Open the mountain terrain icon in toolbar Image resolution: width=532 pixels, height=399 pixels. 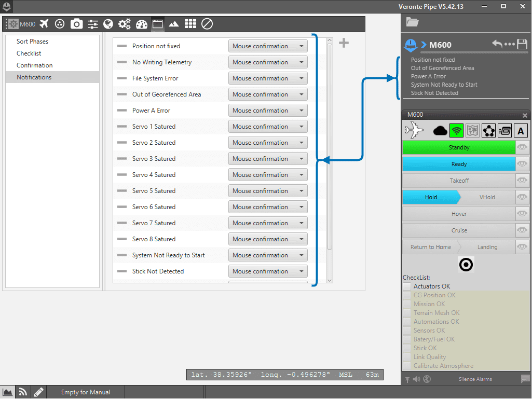[x=174, y=24]
